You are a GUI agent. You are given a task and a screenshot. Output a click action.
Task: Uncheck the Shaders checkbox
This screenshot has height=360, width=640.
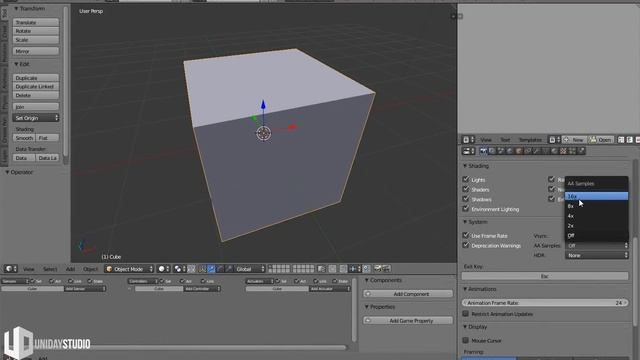[x=466, y=189]
